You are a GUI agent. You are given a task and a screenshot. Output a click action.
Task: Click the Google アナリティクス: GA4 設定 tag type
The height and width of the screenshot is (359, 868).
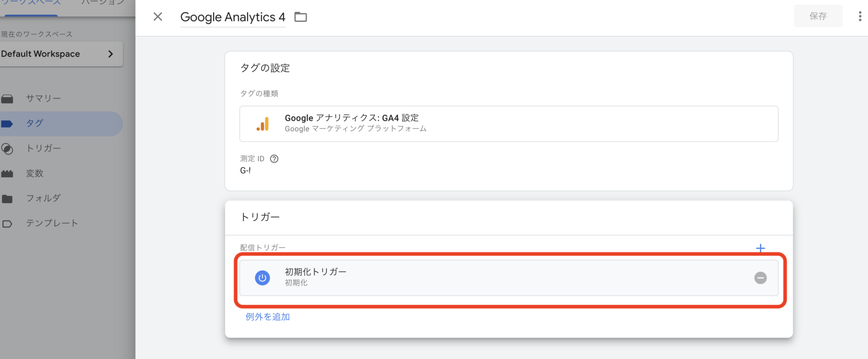click(509, 124)
